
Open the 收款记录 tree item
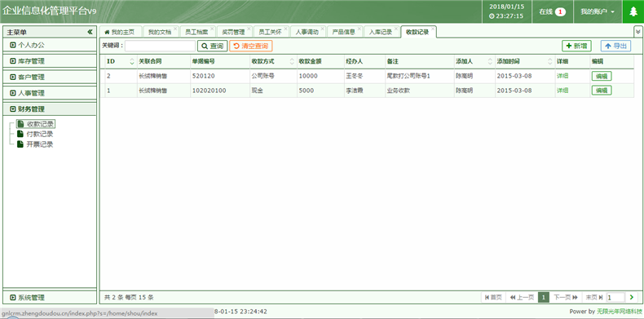(35, 124)
